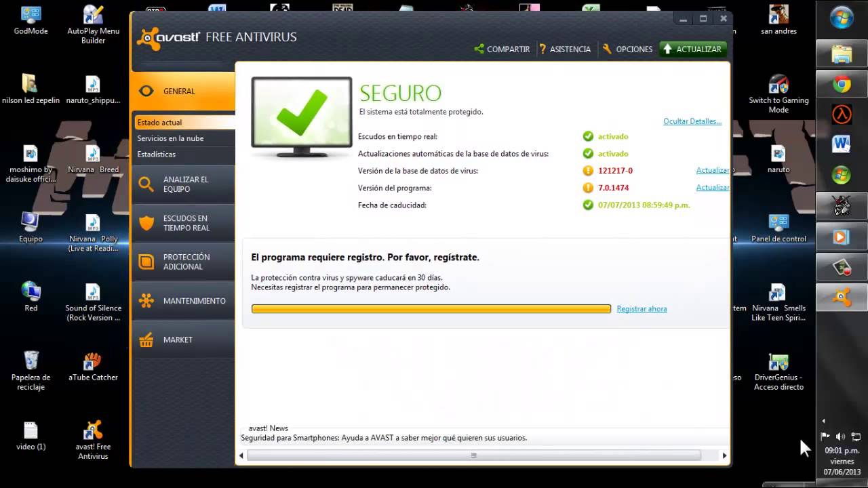Open the Compartir share option
Screen dimensions: 868x488
point(502,49)
